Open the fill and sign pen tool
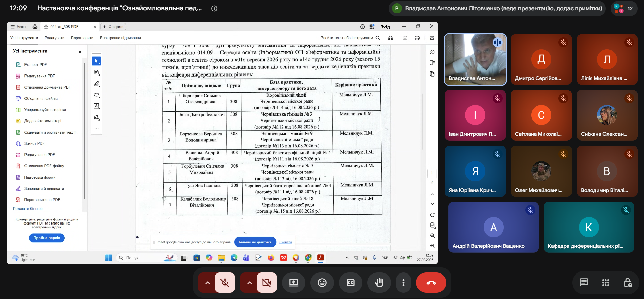644x299 pixels. (96, 117)
